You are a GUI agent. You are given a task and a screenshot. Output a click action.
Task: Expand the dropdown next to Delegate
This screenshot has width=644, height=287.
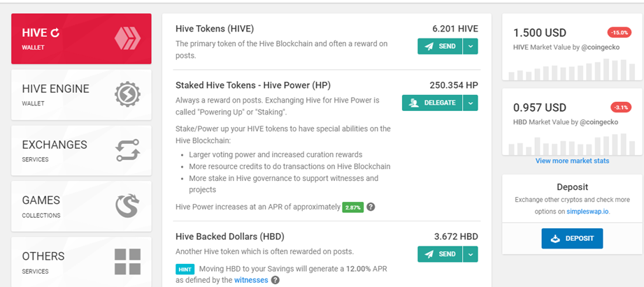[x=471, y=103]
